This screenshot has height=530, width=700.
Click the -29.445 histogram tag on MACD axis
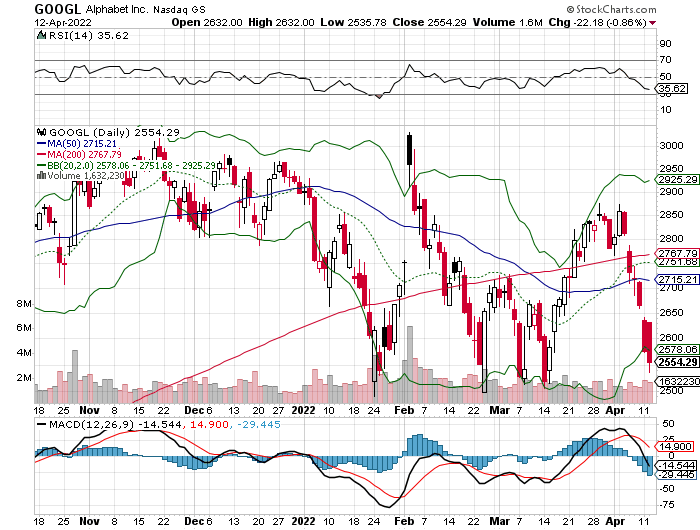pos(675,475)
